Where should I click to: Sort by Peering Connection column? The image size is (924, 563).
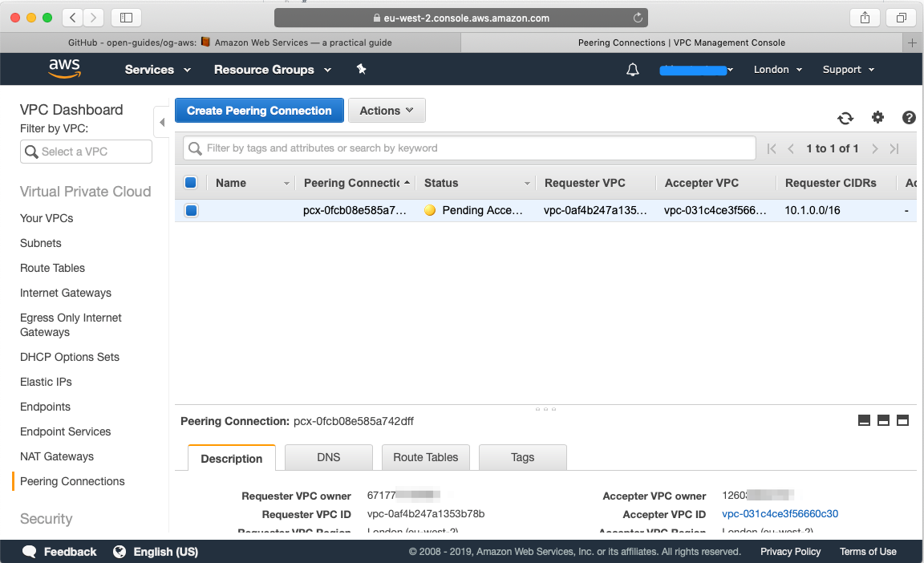(x=356, y=183)
